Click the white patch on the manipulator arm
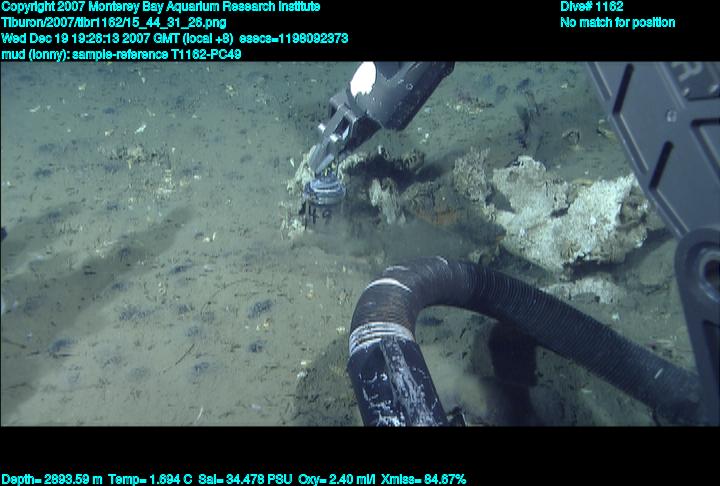The image size is (720, 486). (362, 77)
